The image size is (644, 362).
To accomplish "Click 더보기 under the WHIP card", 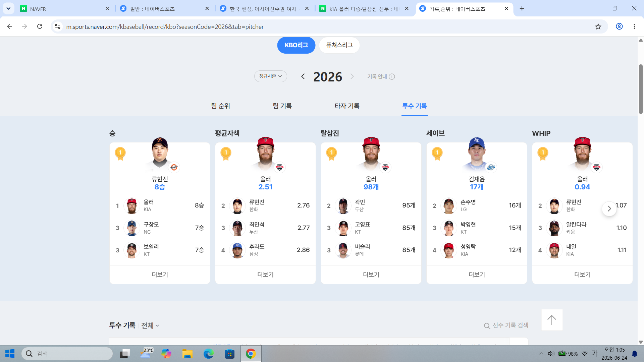I will (x=582, y=275).
